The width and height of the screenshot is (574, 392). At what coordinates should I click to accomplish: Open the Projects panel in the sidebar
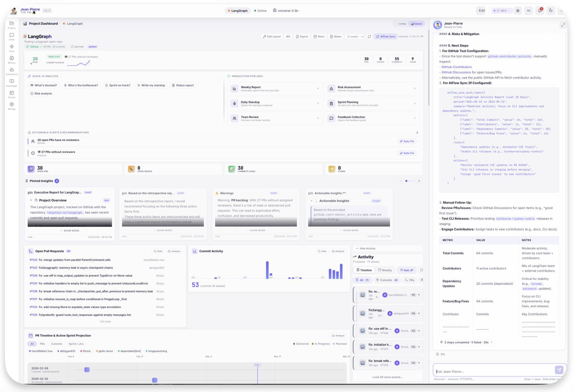coord(12,25)
